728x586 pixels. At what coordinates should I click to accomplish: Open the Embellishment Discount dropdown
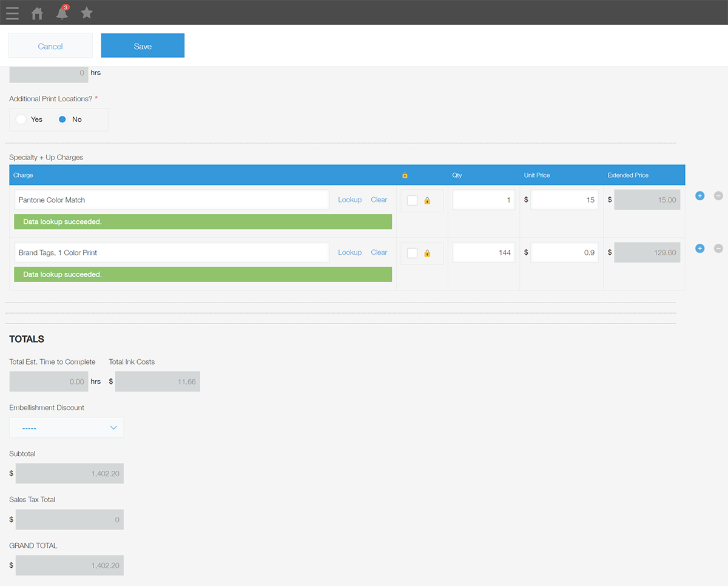click(x=67, y=428)
